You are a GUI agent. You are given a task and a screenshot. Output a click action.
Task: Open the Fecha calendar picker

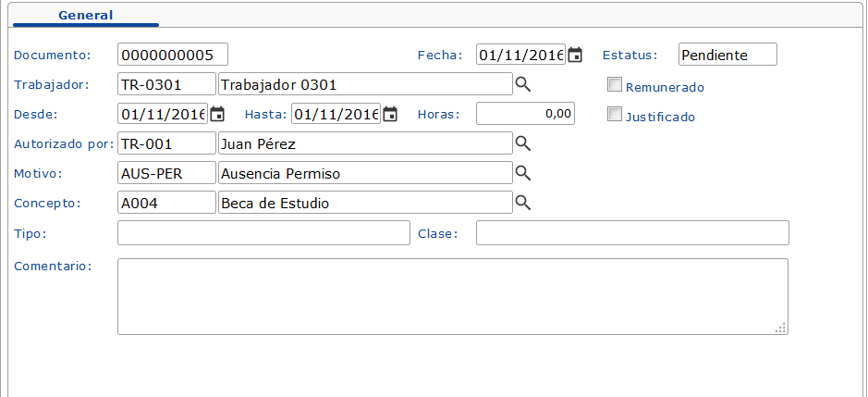[x=575, y=55]
